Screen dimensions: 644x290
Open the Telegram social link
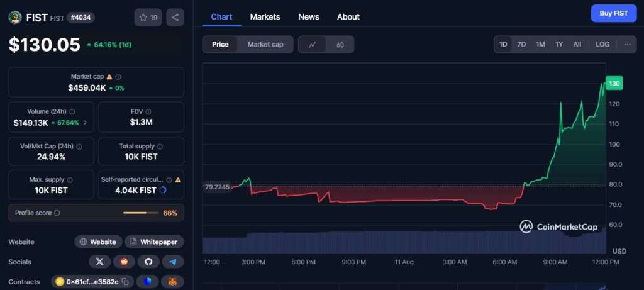pyautogui.click(x=173, y=262)
